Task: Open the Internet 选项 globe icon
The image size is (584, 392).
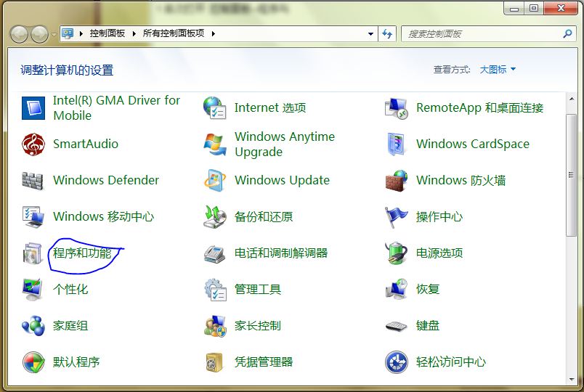Action: coord(215,108)
